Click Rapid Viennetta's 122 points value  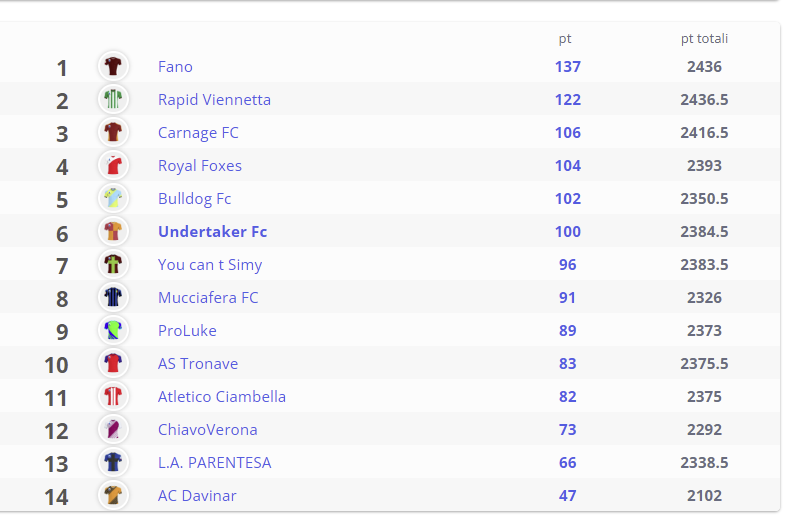coord(568,100)
